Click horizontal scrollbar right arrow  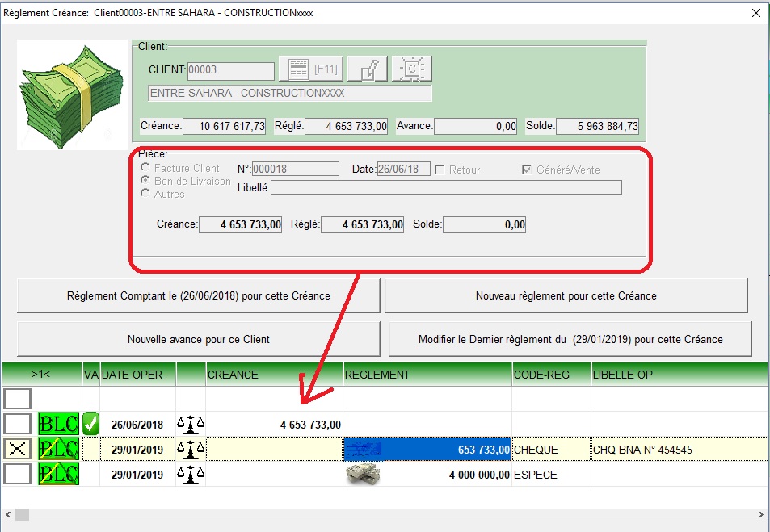click(x=761, y=514)
